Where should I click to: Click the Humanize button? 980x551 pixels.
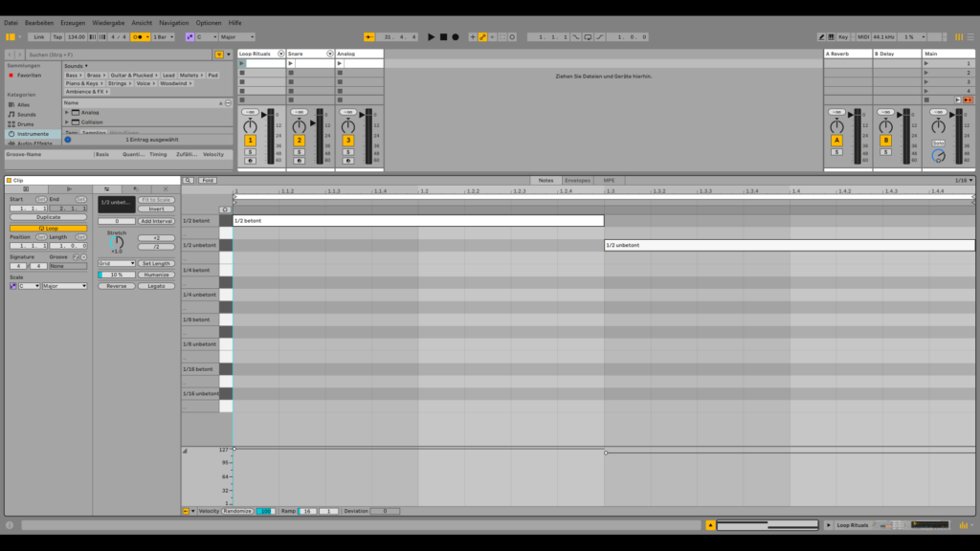pos(156,275)
